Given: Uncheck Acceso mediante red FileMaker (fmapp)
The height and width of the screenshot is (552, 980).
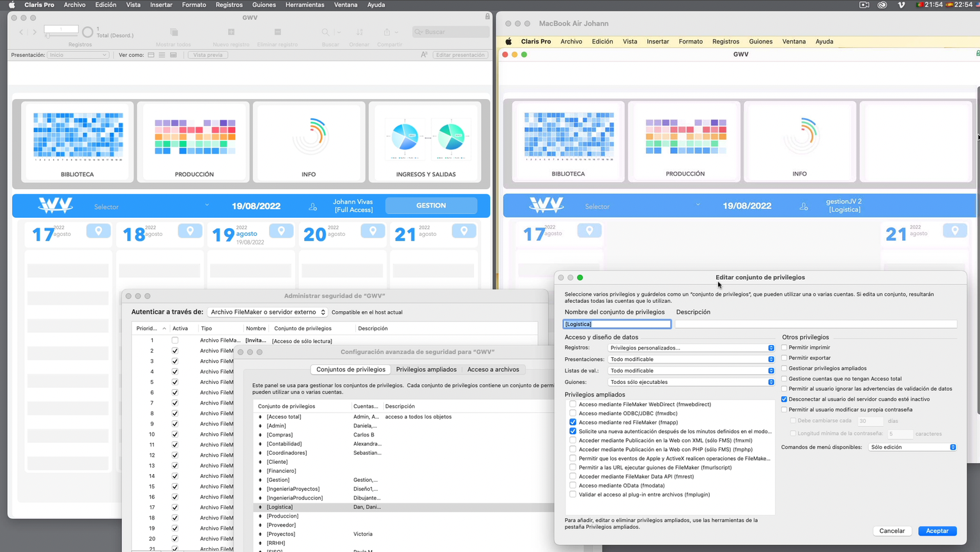Looking at the screenshot, I should [573, 422].
